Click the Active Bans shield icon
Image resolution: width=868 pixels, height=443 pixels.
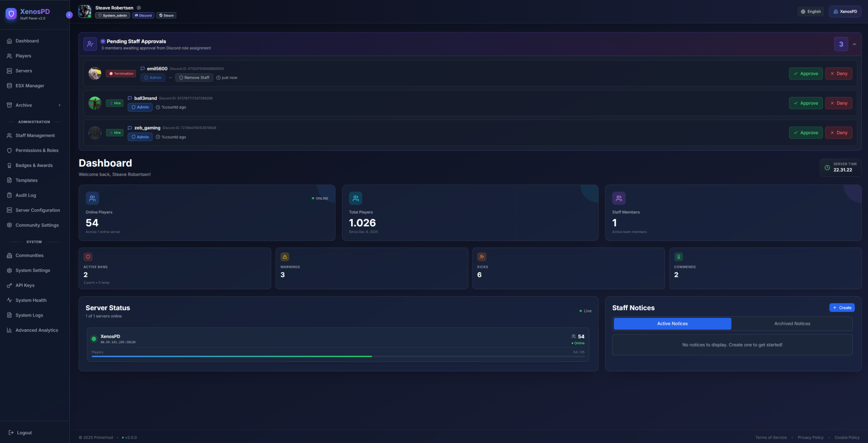[x=88, y=257]
